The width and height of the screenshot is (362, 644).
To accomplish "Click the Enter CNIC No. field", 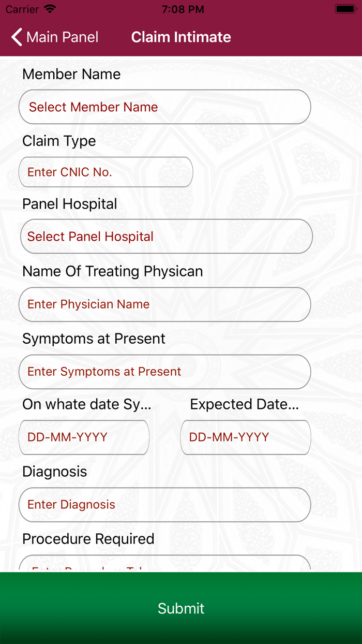I will tap(105, 172).
